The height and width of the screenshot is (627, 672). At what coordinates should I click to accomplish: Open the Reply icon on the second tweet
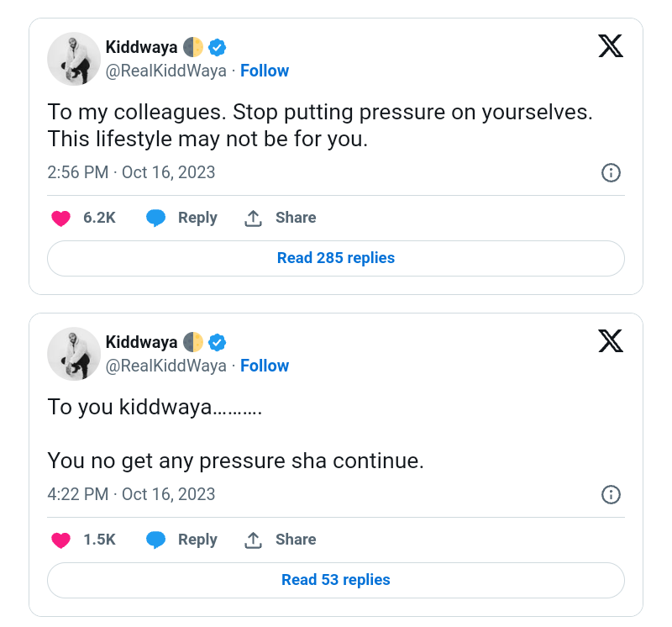click(x=156, y=539)
